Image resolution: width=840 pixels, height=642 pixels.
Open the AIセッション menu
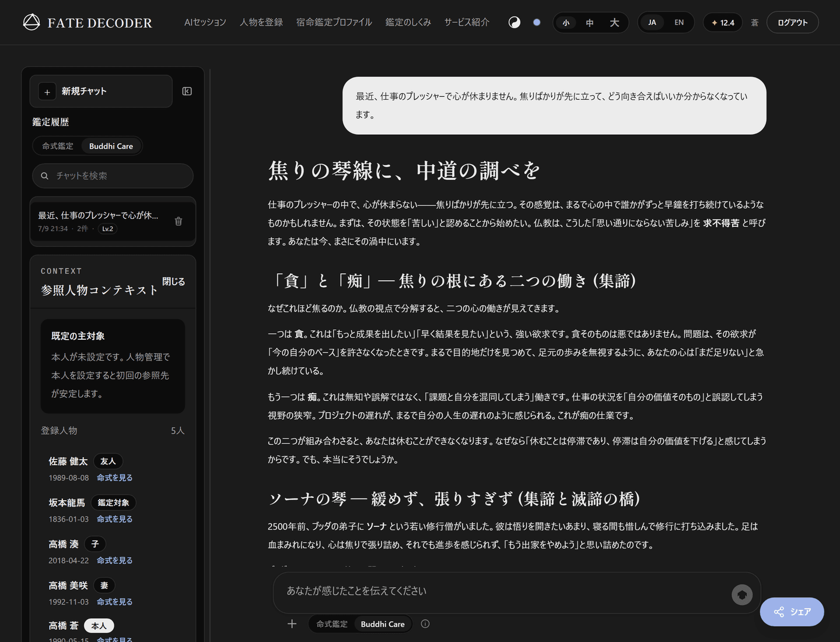click(205, 22)
